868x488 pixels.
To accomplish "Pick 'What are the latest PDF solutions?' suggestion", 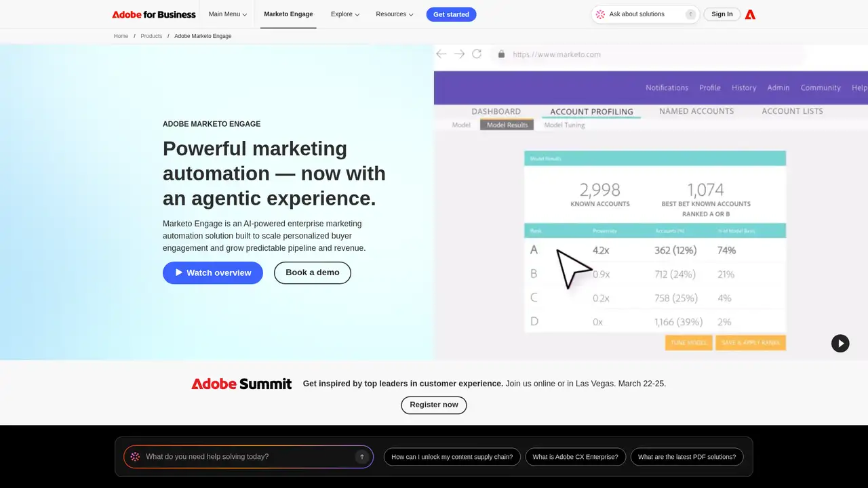I will coord(687,457).
